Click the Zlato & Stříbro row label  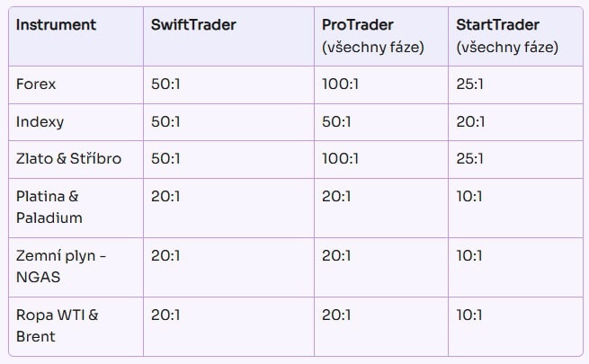point(68,158)
